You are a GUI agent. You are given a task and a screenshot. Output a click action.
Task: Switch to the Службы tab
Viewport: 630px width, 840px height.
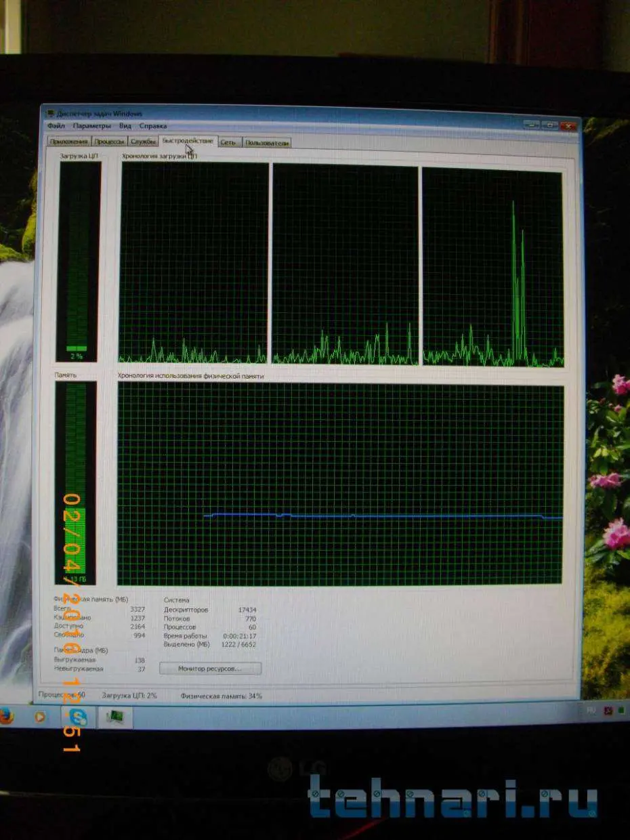143,142
